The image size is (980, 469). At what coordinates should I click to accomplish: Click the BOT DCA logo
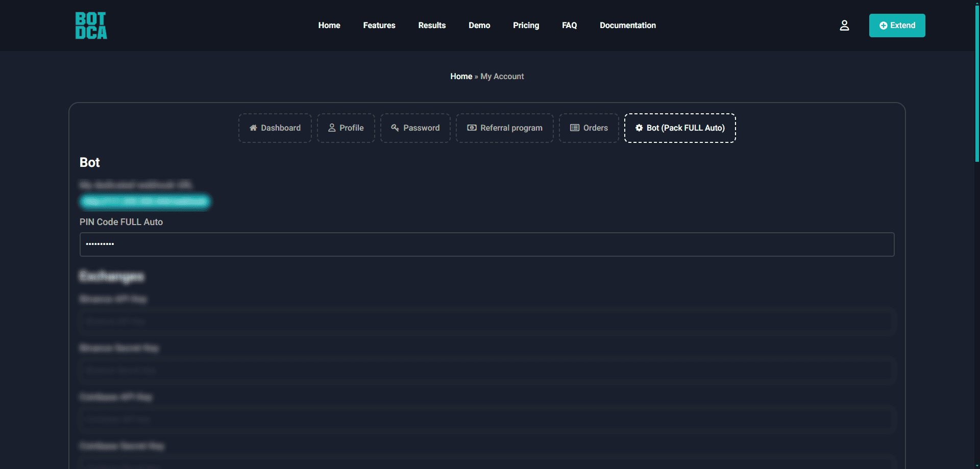tap(91, 26)
